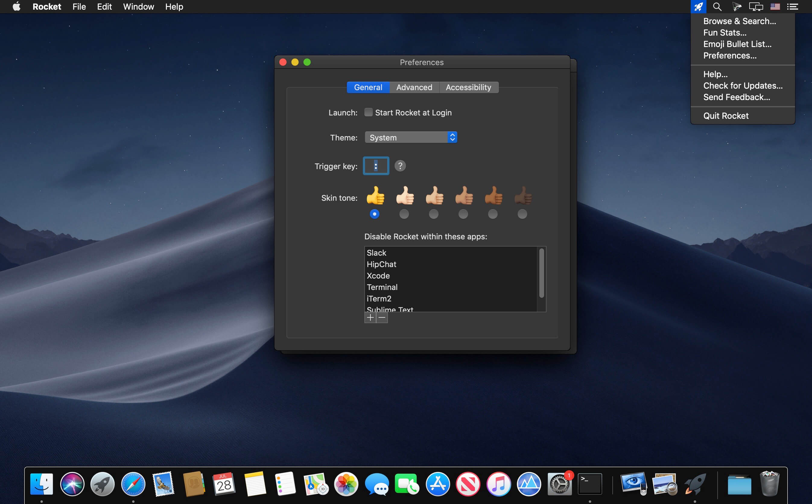The width and height of the screenshot is (812, 504).
Task: Choose Preferences… from the status menu
Action: (x=743, y=55)
